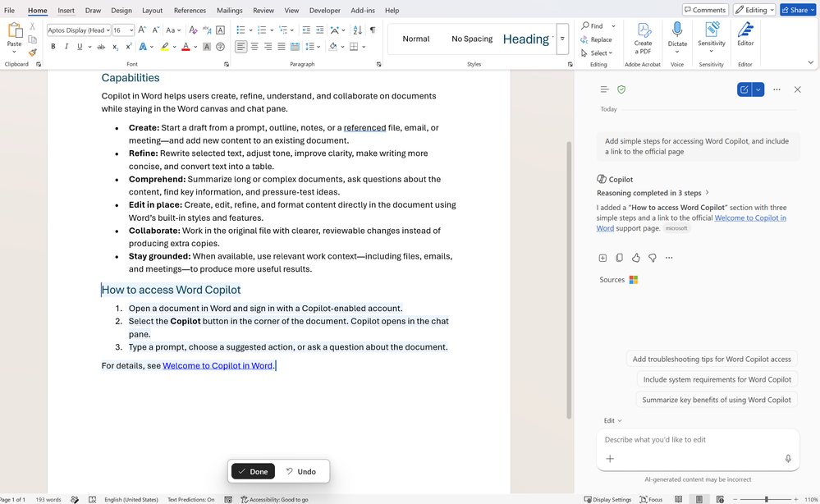This screenshot has width=820, height=504.
Task: Open the Edit mode dropdown above Copilot input
Action: point(612,420)
